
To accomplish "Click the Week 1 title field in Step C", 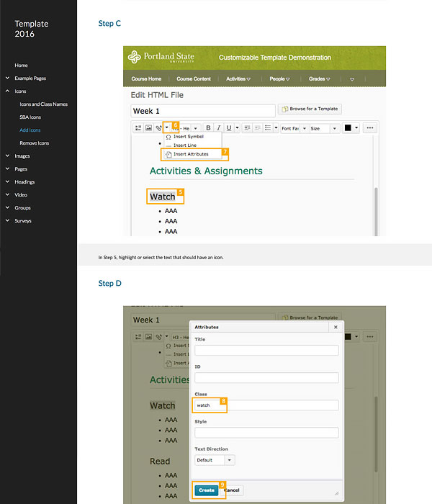I will (x=203, y=111).
